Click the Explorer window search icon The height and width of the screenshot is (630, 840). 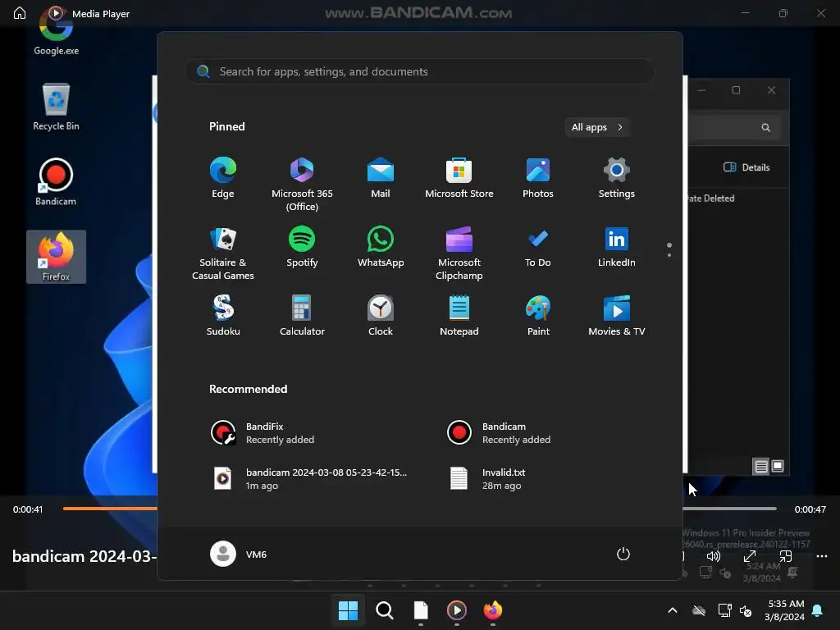pyautogui.click(x=765, y=127)
